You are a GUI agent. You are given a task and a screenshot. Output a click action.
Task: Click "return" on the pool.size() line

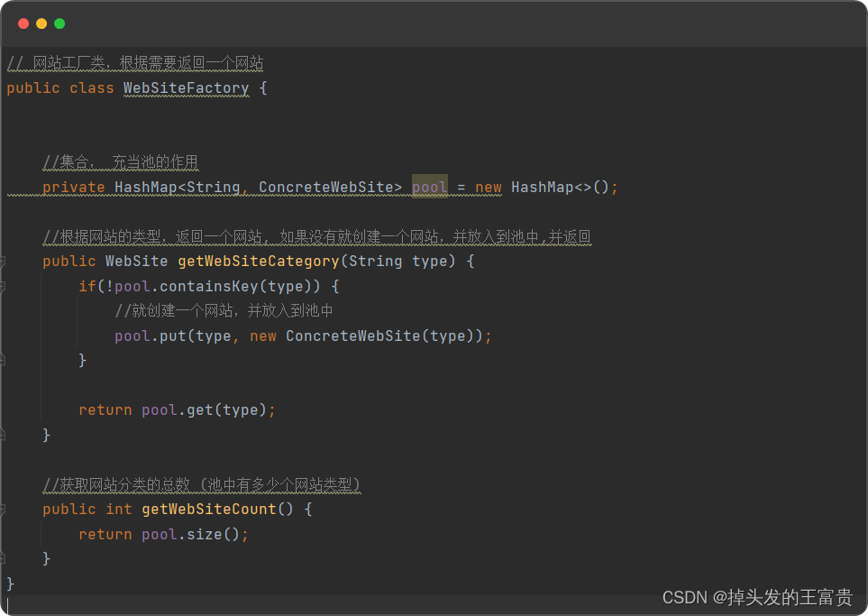pyautogui.click(x=105, y=534)
